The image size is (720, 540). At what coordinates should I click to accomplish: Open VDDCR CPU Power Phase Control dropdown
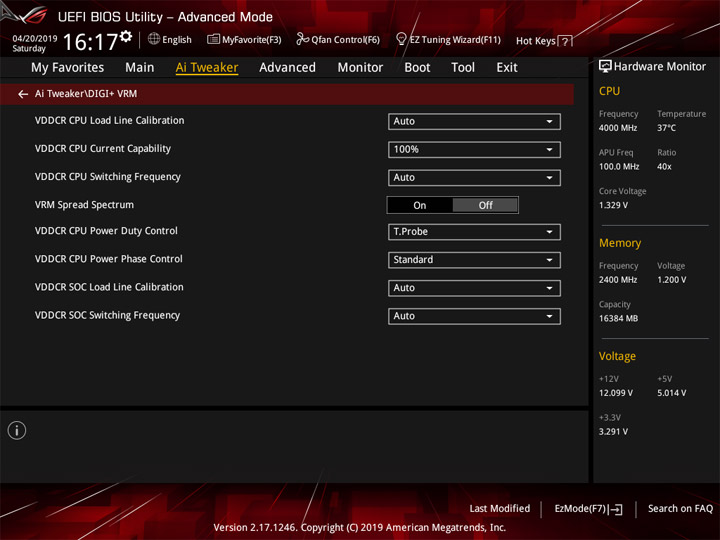tap(474, 260)
